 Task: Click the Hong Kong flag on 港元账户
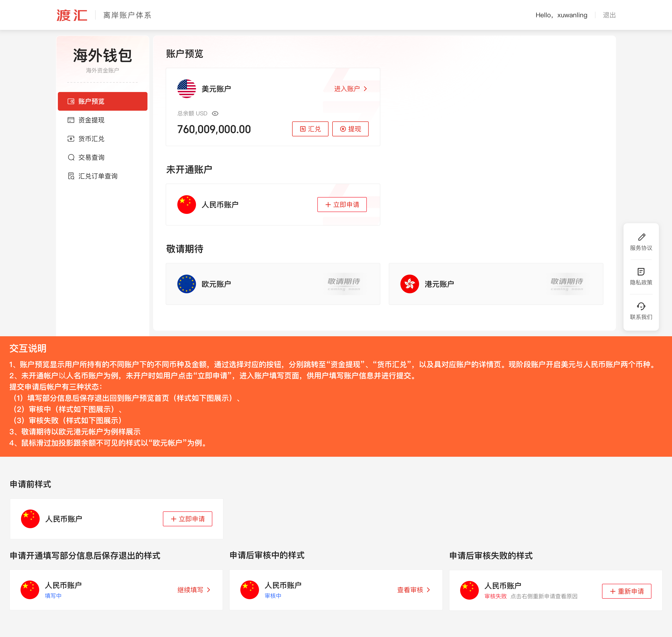[x=409, y=284]
